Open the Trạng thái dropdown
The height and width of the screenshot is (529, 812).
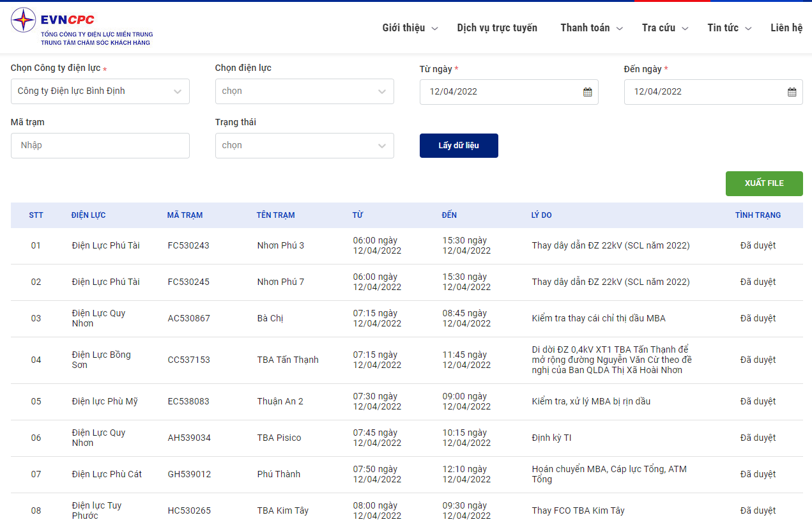click(x=305, y=146)
